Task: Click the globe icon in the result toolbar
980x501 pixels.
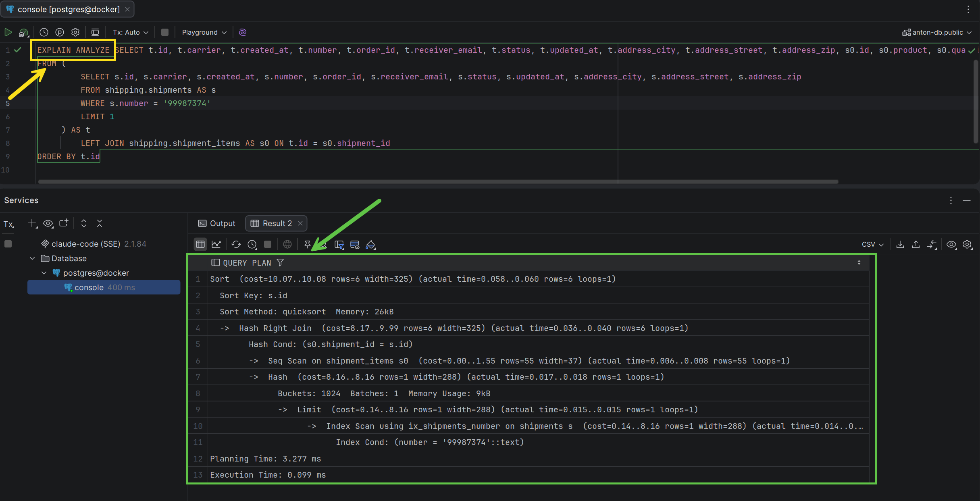Action: pyautogui.click(x=287, y=244)
